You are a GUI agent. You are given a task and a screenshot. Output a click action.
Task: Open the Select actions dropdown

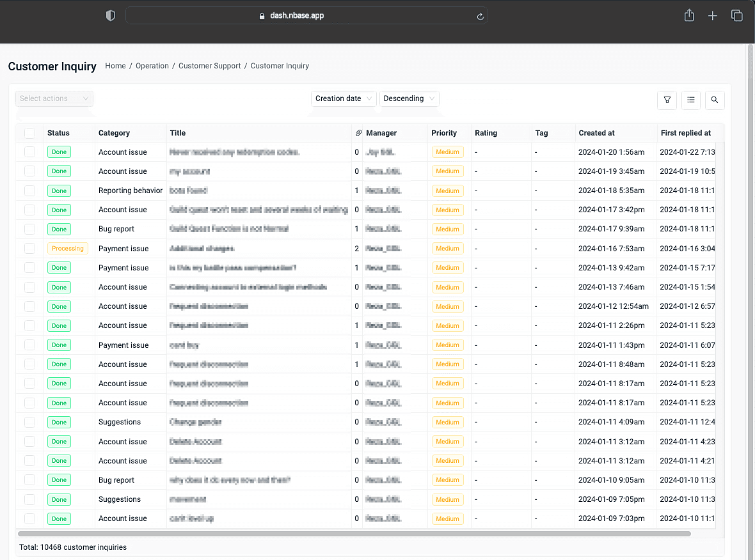54,98
